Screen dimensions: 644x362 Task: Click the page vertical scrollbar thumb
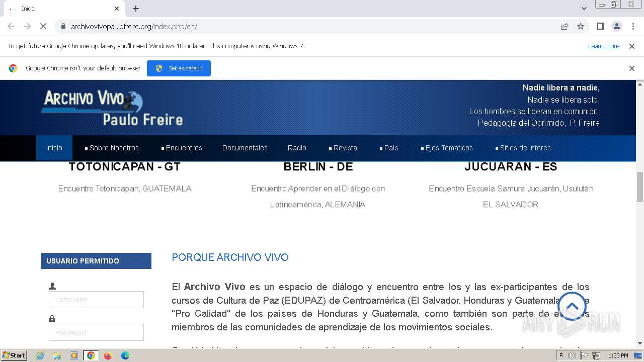pos(640,186)
